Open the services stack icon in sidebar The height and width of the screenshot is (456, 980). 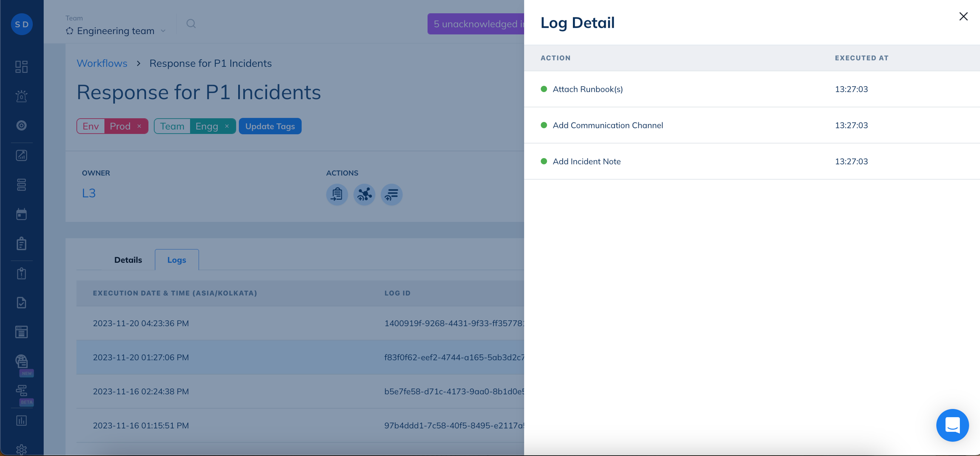(22, 185)
